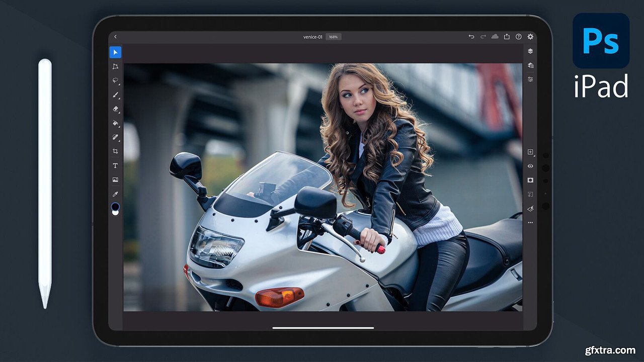644x362 pixels.
Task: Activate the Spot Healing tool
Action: 115,137
